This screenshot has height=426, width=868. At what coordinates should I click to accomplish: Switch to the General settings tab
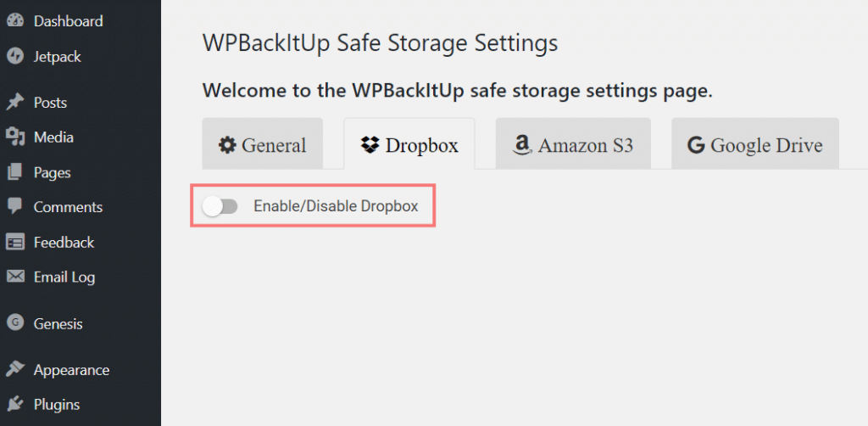[x=263, y=143]
